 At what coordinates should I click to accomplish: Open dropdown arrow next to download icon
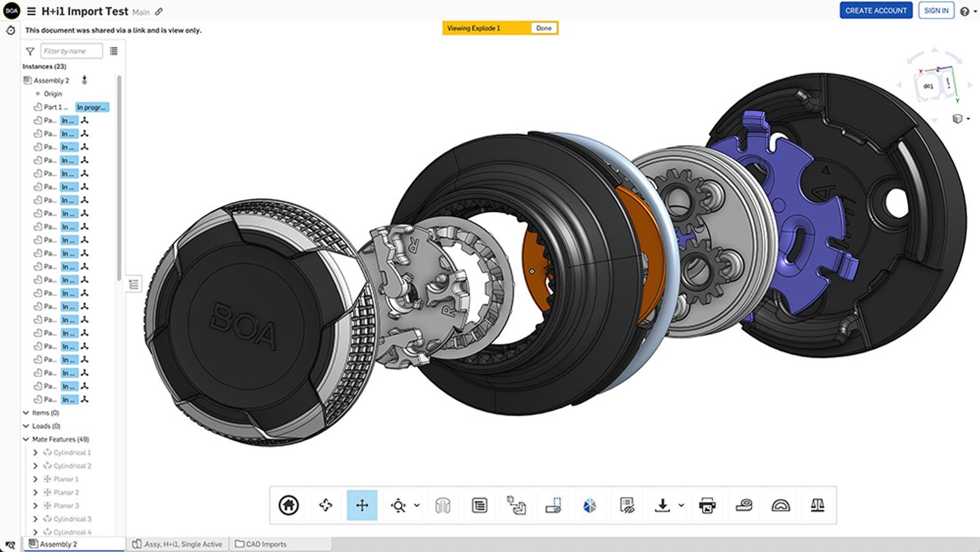coord(681,505)
